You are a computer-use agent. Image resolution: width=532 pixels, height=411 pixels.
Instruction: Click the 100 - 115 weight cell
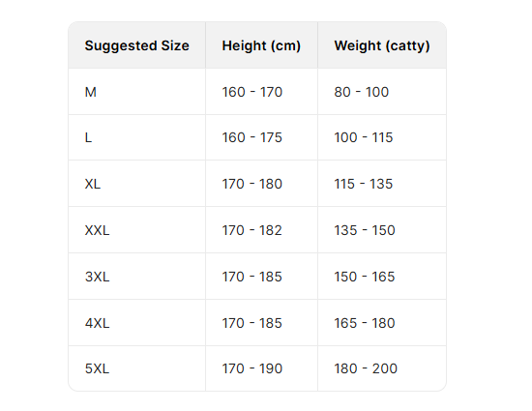pos(382,137)
